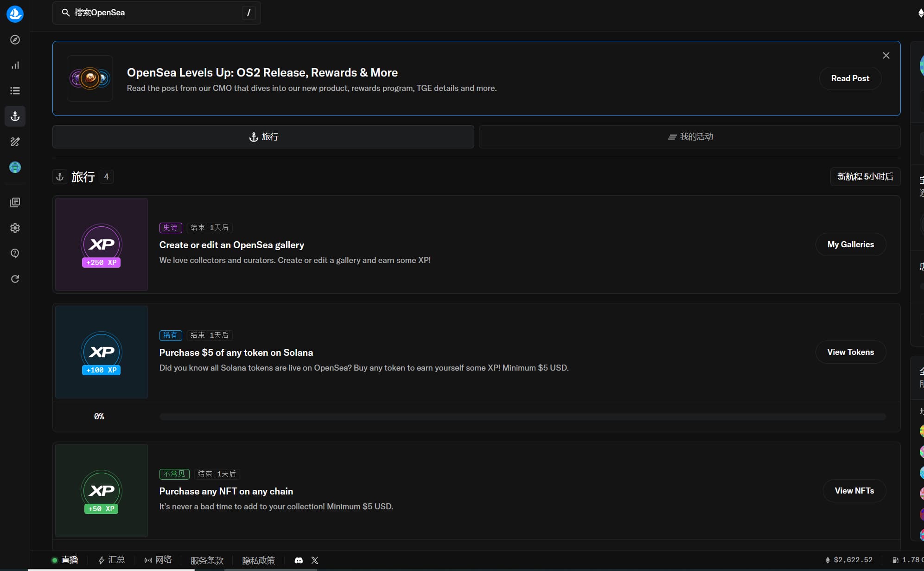
Task: Open the Discord icon in the footer
Action: (299, 560)
